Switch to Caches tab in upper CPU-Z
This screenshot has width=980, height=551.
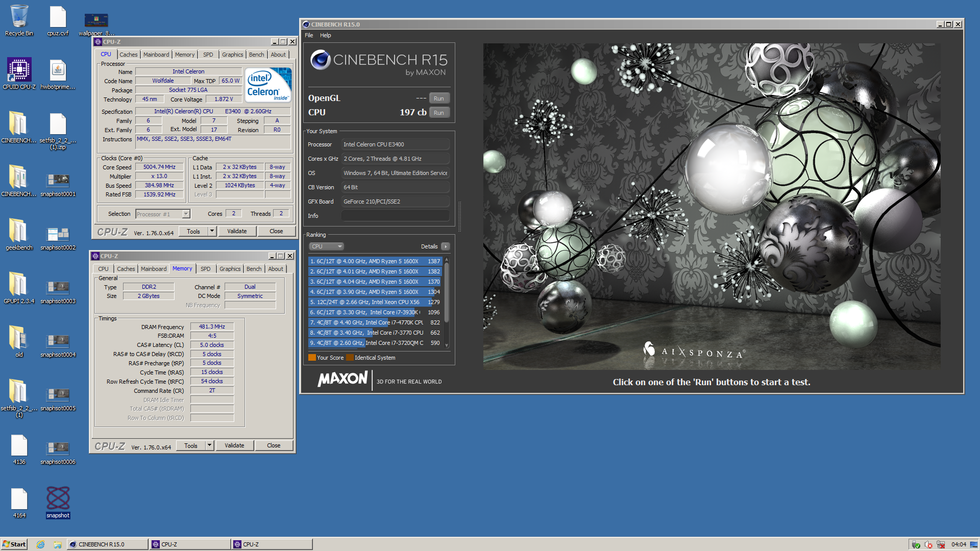pos(129,55)
